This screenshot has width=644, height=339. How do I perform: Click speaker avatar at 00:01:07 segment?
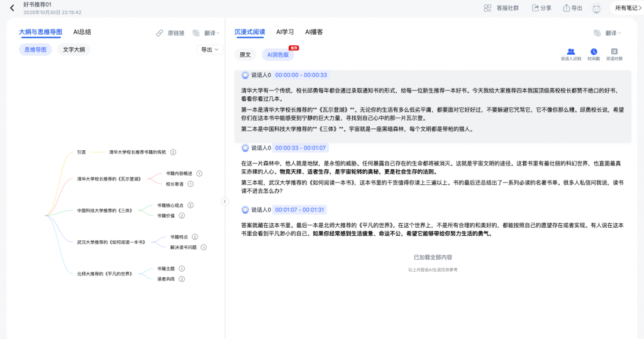click(245, 210)
